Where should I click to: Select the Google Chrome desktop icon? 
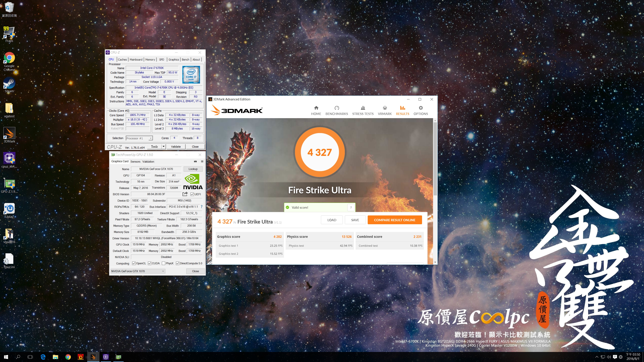point(9,62)
